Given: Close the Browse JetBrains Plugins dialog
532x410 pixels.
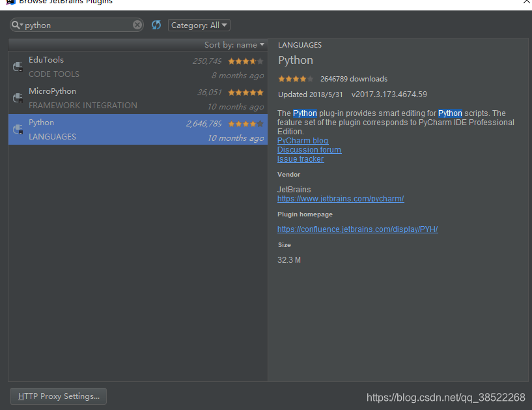Looking at the screenshot, I should (x=527, y=2).
